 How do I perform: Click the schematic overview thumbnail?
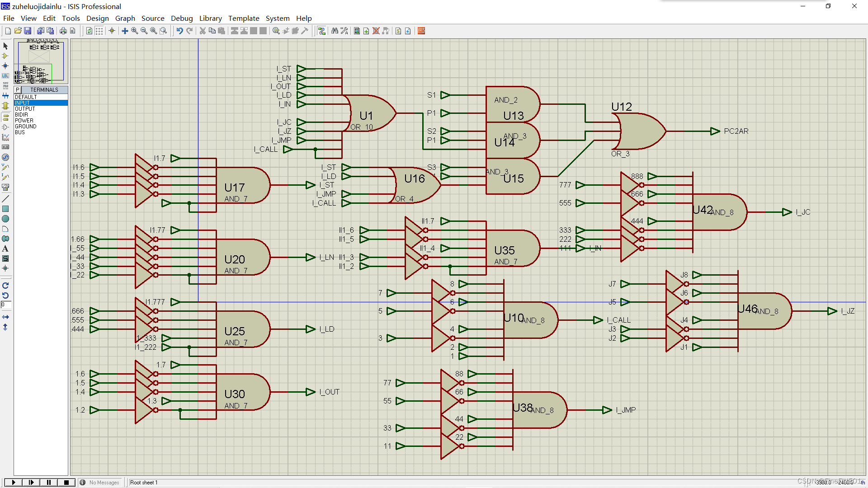pyautogui.click(x=41, y=61)
